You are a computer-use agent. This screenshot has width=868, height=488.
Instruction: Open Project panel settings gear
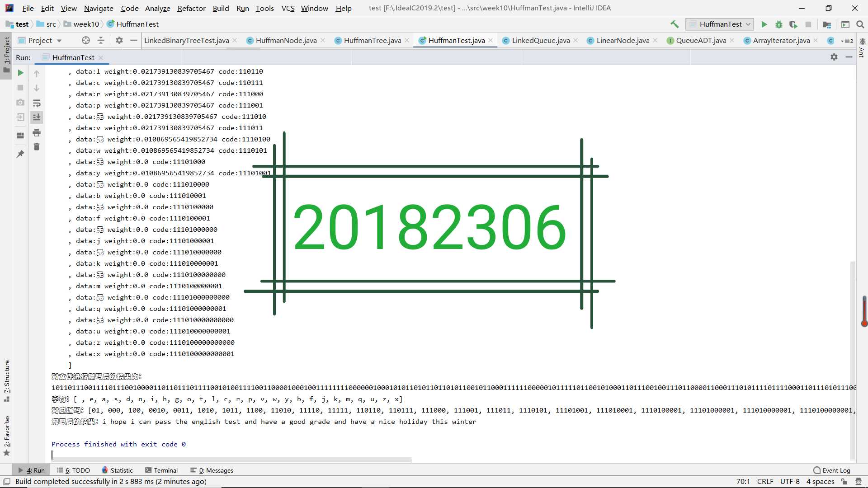point(119,40)
